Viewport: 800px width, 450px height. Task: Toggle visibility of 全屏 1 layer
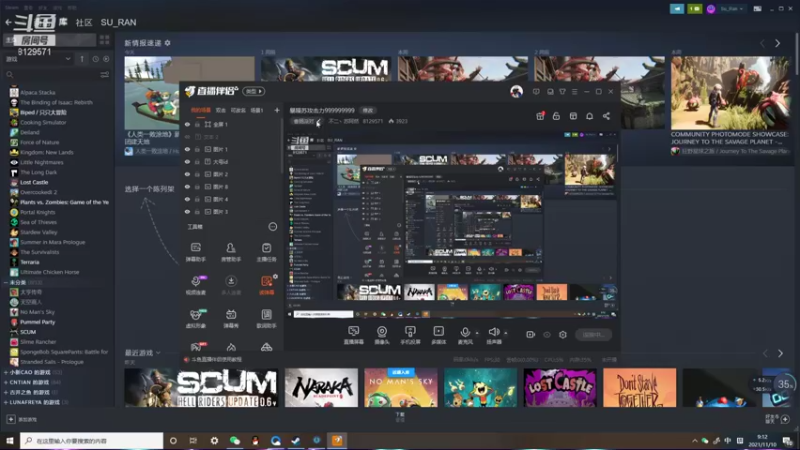click(187, 124)
